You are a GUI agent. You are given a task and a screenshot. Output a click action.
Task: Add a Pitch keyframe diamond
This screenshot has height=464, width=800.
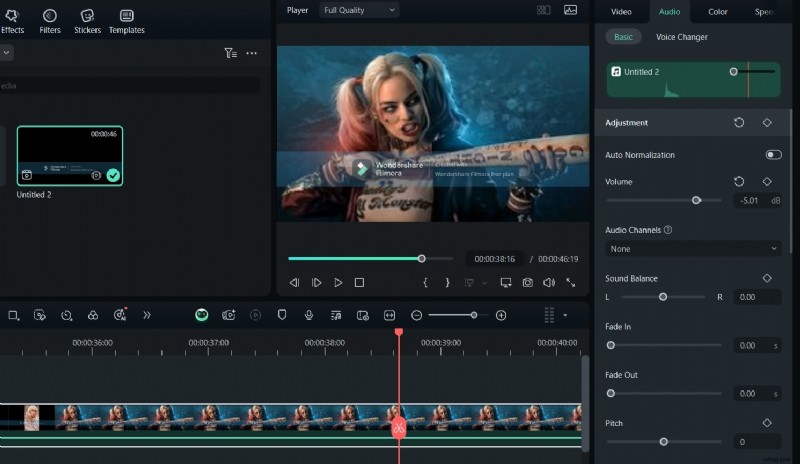tap(767, 423)
